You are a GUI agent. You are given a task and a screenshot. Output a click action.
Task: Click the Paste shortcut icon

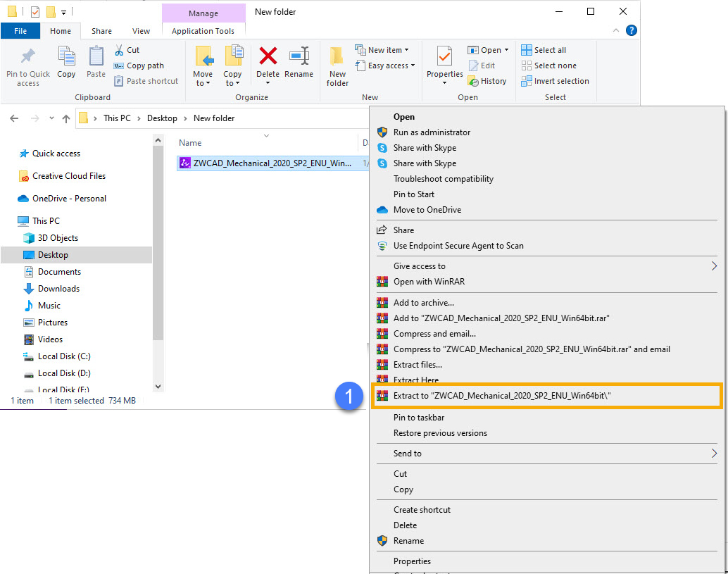point(119,81)
